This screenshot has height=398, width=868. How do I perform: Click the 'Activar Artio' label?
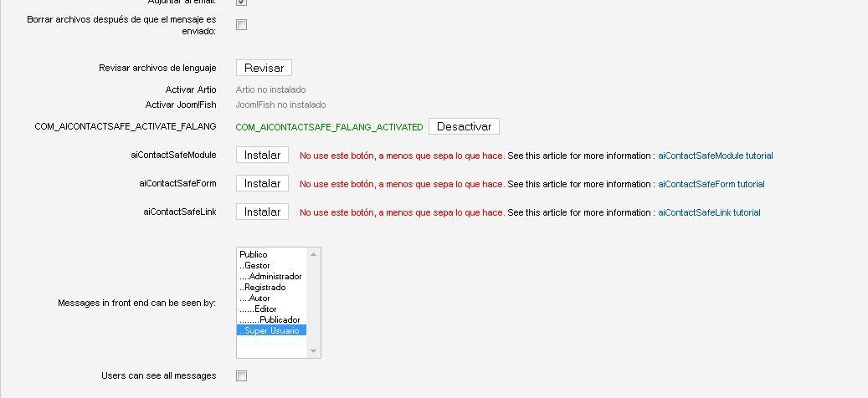click(x=191, y=89)
